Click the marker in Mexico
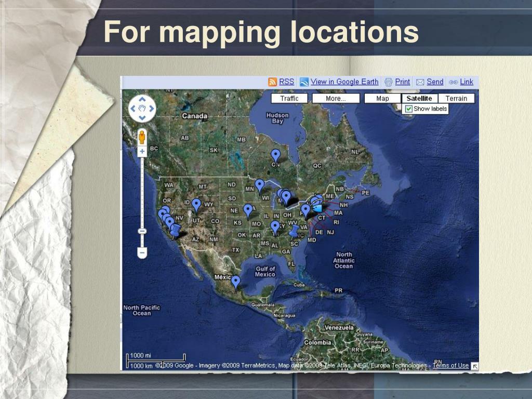The height and width of the screenshot is (399, 532). pos(235,283)
